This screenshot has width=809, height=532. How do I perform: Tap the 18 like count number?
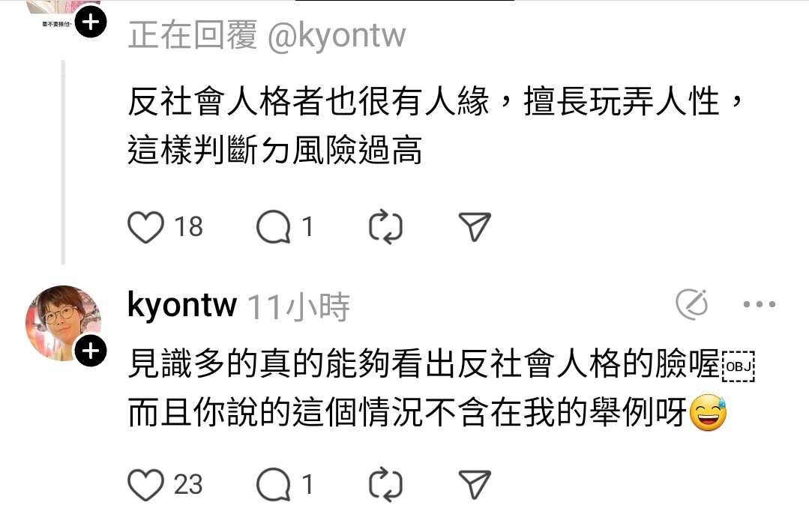click(x=188, y=227)
